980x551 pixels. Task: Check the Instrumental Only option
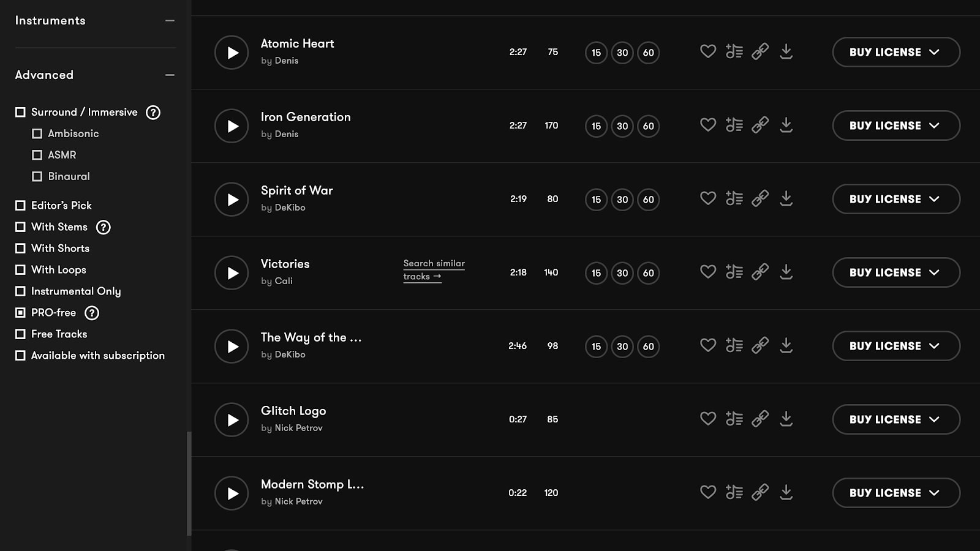click(x=20, y=291)
